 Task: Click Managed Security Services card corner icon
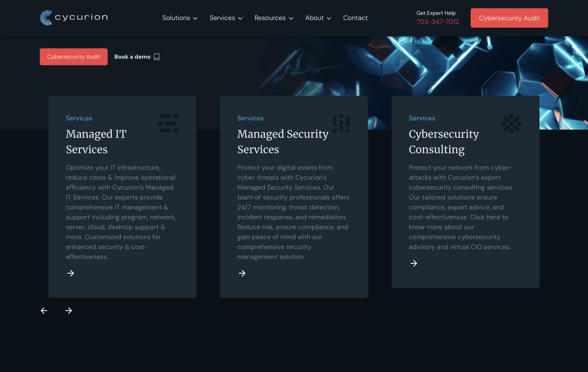[x=341, y=123]
